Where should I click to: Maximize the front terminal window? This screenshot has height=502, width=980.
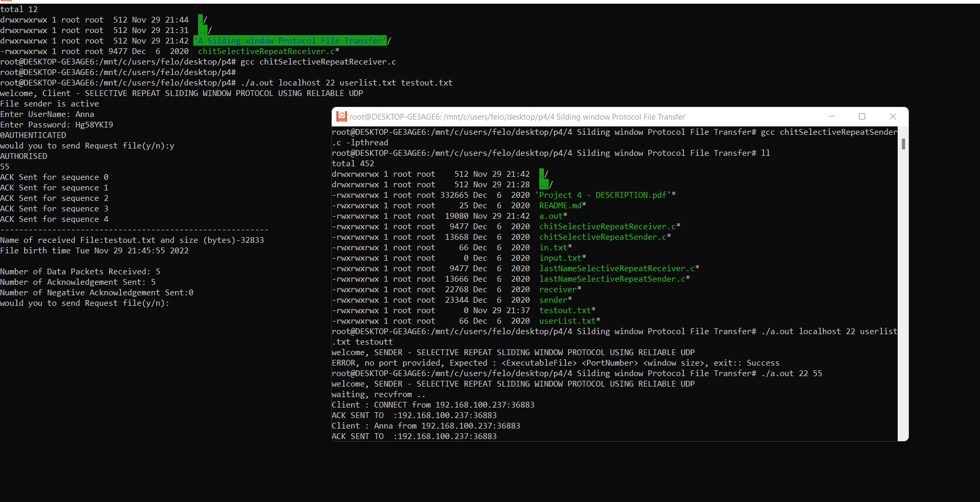(862, 116)
